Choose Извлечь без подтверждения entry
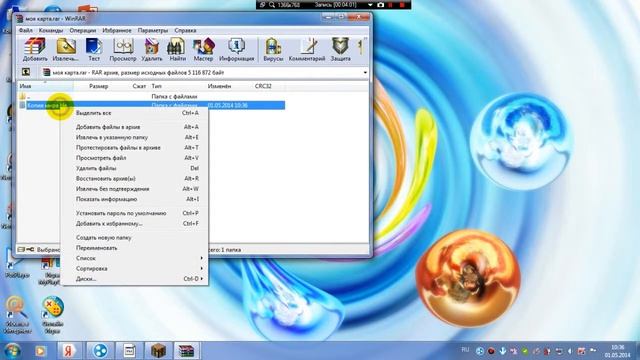The width and height of the screenshot is (640, 360). tap(135, 189)
